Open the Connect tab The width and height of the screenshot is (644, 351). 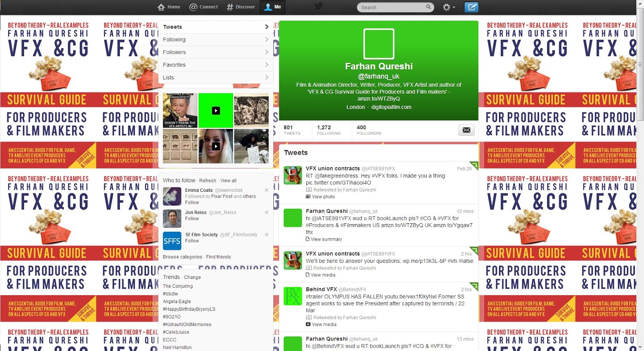coord(204,7)
